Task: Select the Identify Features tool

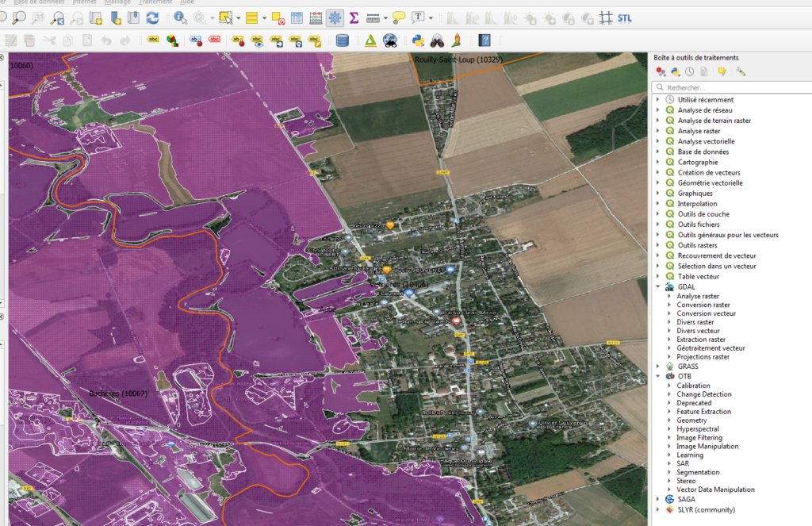Action: 178,16
